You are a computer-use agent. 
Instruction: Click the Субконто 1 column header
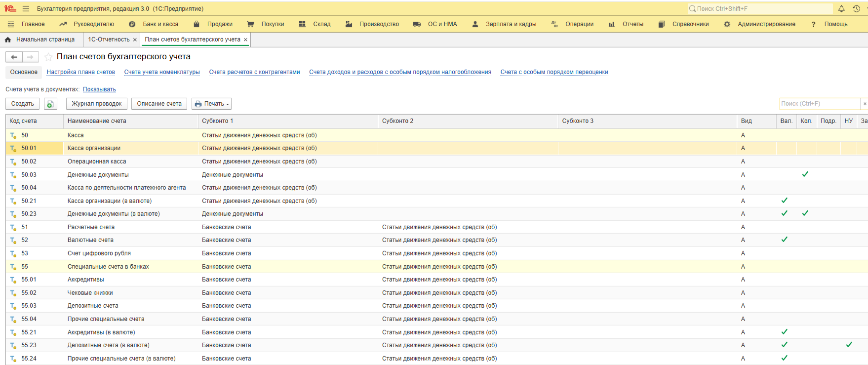tap(288, 121)
